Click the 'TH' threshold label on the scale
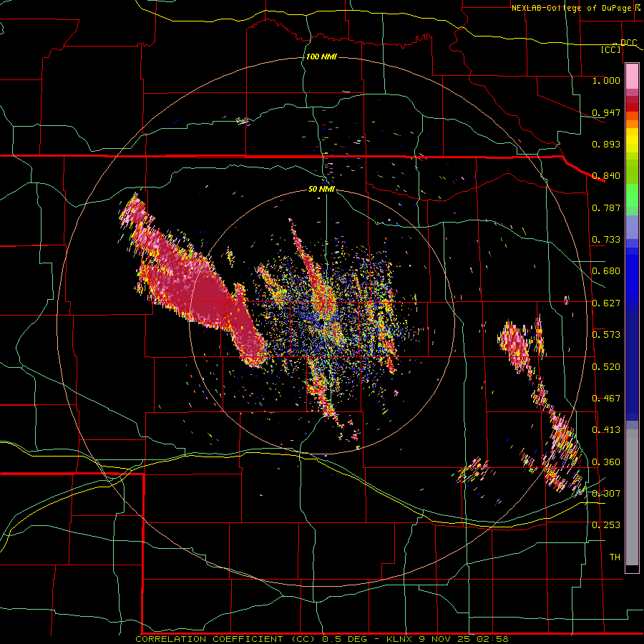Viewport: 644px width, 644px height. point(615,557)
